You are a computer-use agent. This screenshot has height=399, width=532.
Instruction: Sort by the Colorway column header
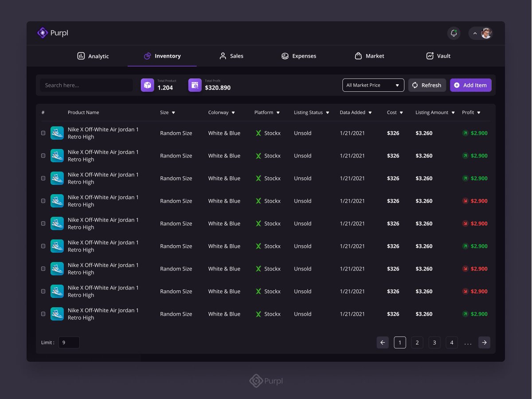click(x=222, y=113)
